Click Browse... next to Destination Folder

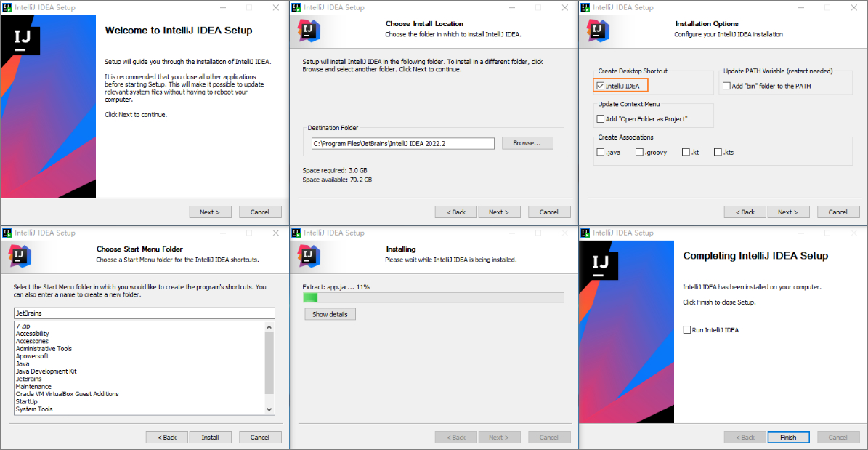point(526,143)
